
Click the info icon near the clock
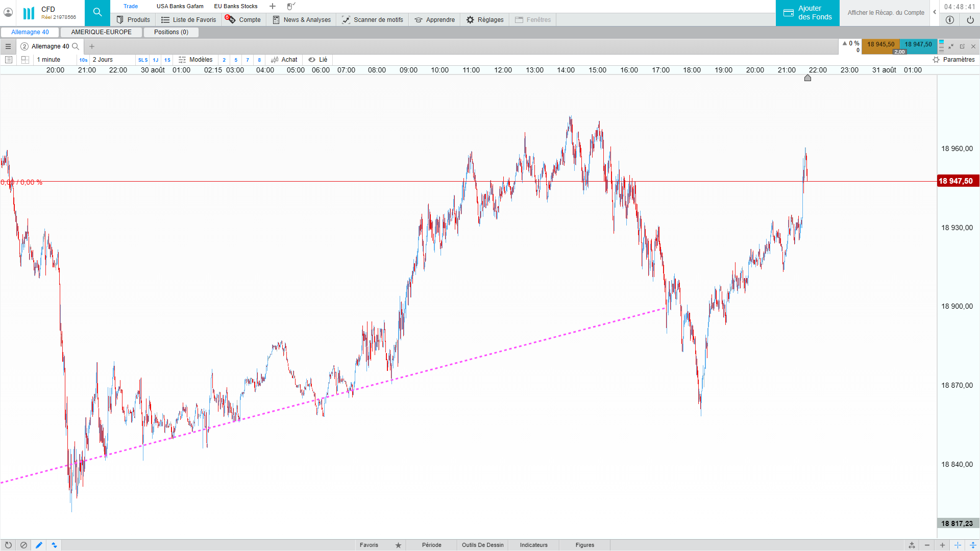point(949,20)
